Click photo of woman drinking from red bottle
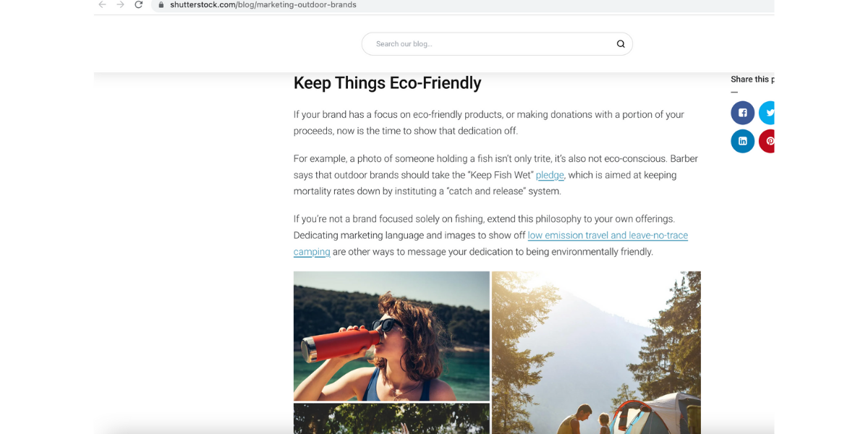 [x=391, y=336]
